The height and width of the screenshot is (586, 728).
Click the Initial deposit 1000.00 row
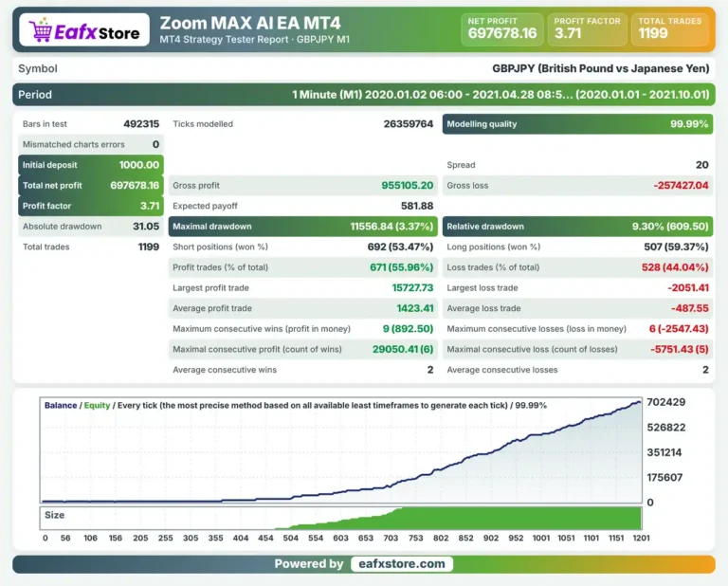[91, 165]
